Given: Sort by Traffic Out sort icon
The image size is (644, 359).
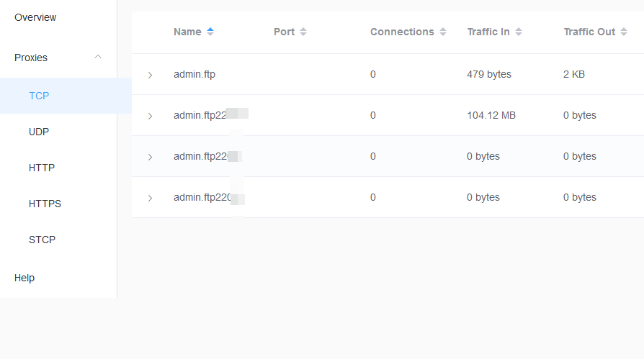Looking at the screenshot, I should click(x=625, y=32).
